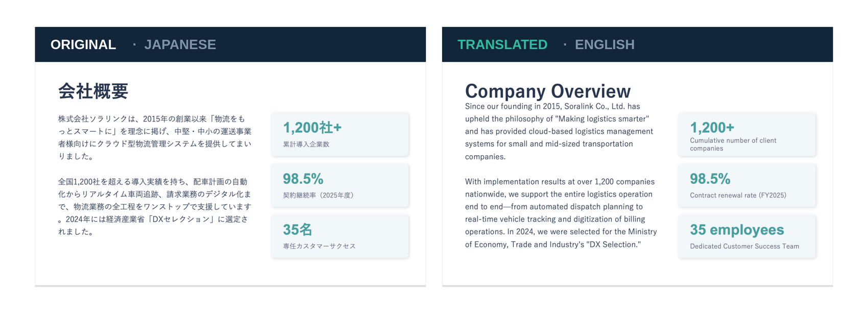
Task: Select the Company Overview heading
Action: tap(548, 91)
